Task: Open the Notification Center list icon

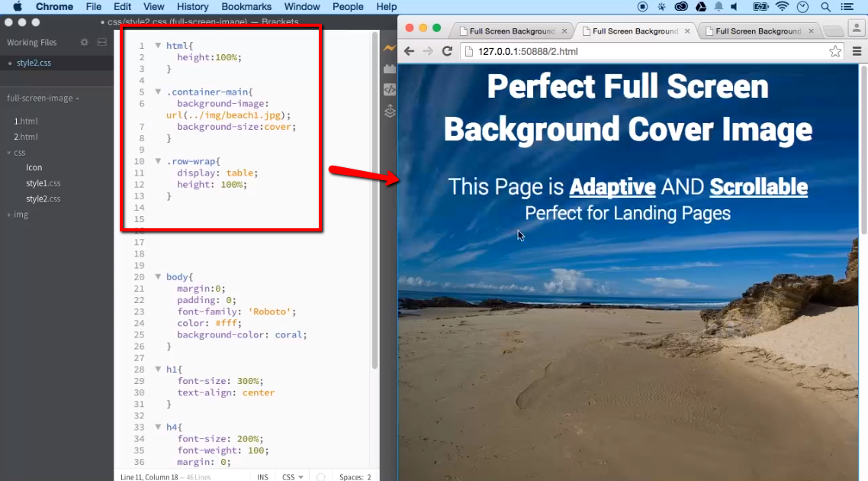Action: [x=847, y=7]
